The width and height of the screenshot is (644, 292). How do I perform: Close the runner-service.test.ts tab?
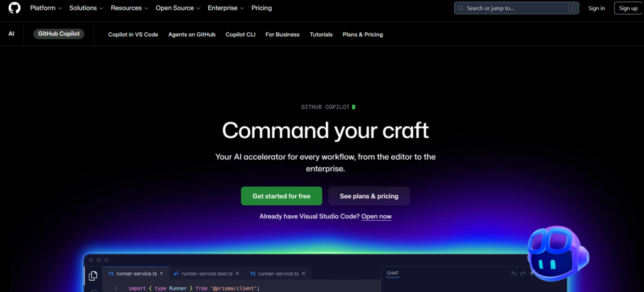[238, 274]
